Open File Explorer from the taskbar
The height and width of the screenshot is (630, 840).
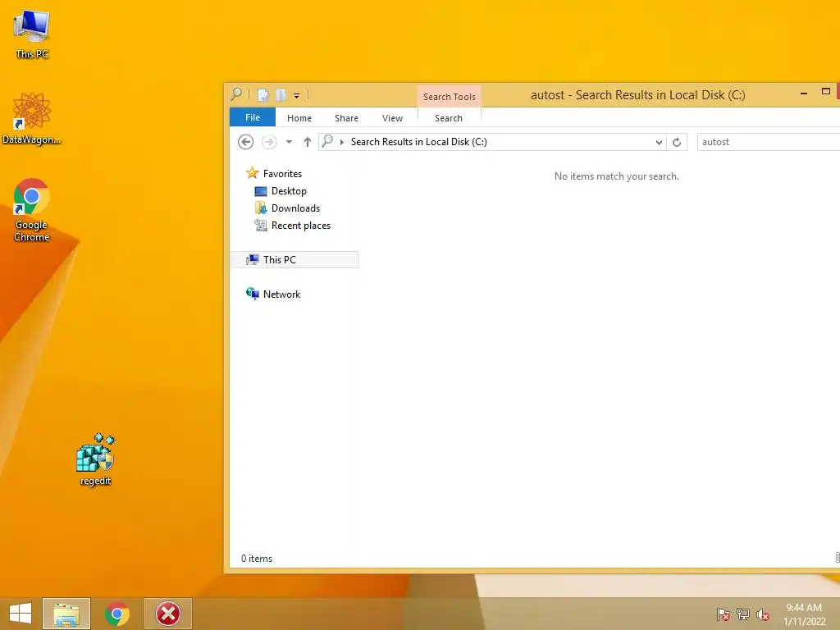click(x=66, y=614)
